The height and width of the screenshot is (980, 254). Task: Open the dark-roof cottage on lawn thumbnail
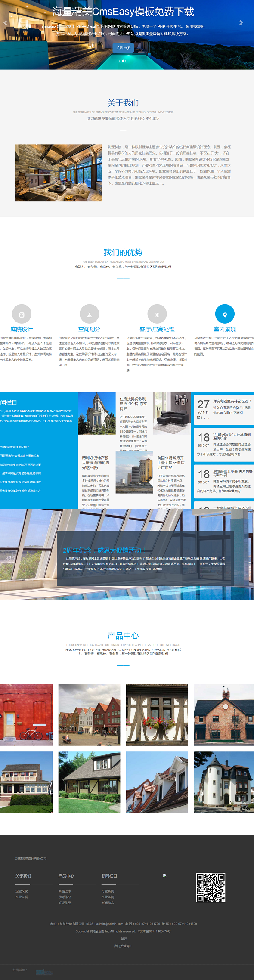click(x=89, y=782)
